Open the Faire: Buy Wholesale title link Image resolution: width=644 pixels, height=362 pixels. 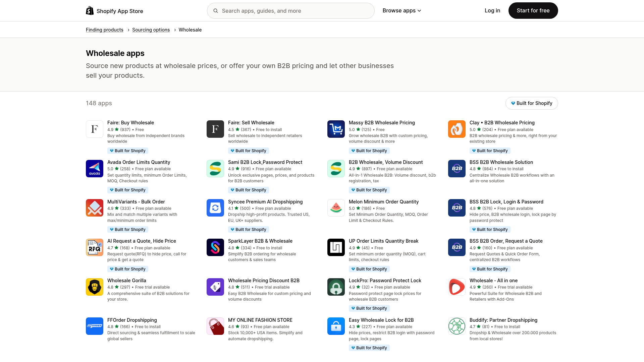[130, 123]
